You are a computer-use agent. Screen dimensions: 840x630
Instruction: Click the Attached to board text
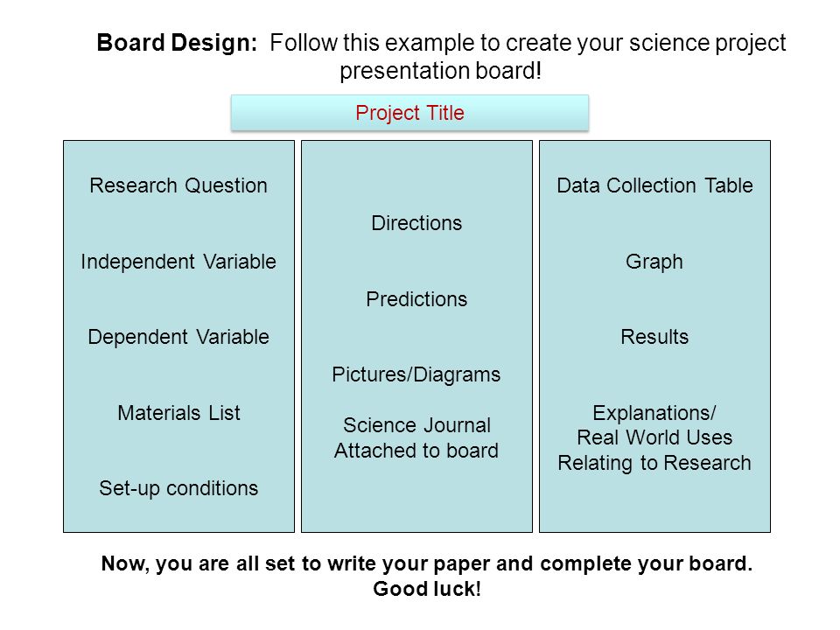point(416,451)
